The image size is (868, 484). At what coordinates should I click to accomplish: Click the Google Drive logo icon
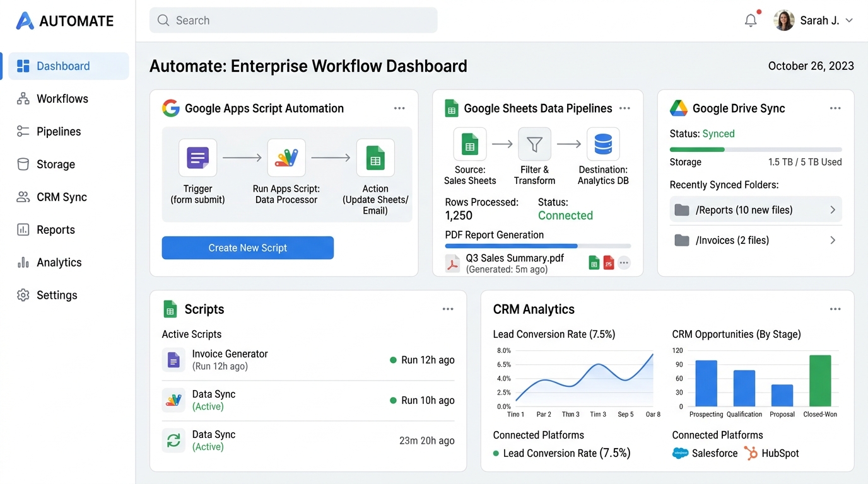[x=679, y=108]
